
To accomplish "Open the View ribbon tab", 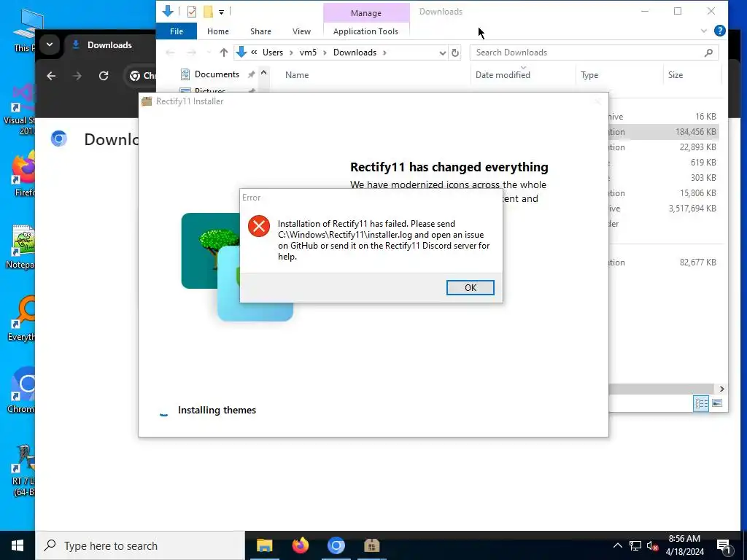I will point(301,31).
